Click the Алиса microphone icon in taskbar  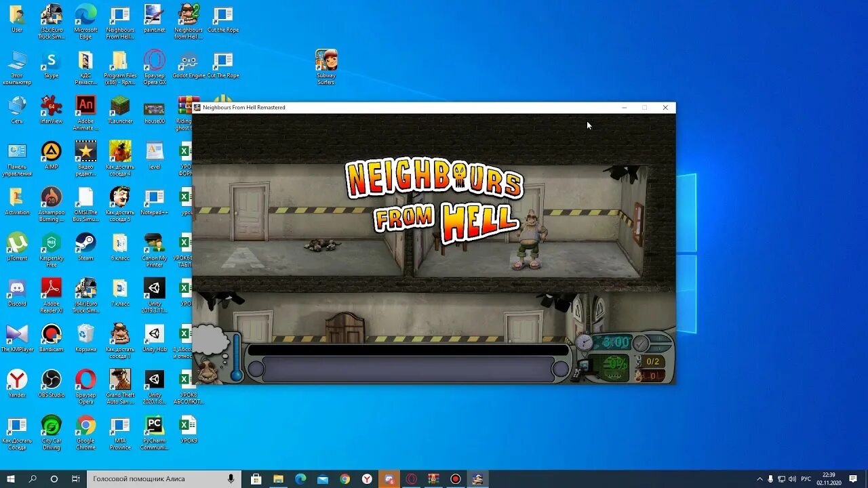[x=231, y=479]
